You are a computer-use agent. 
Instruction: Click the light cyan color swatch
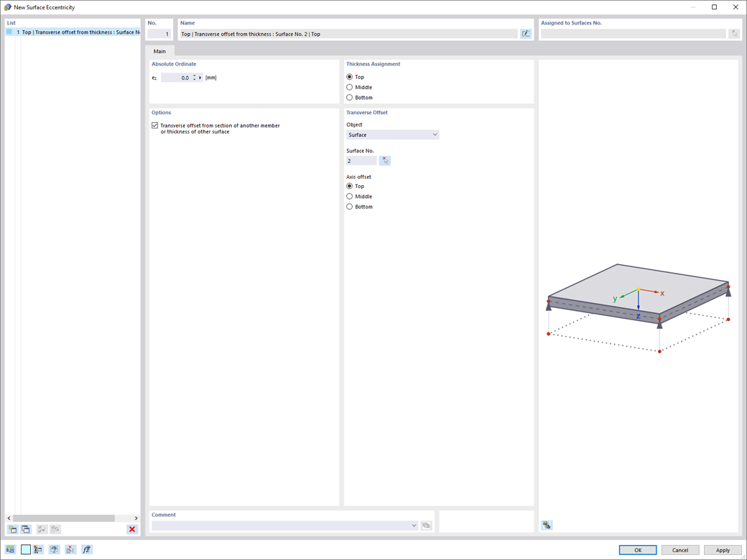[26, 549]
